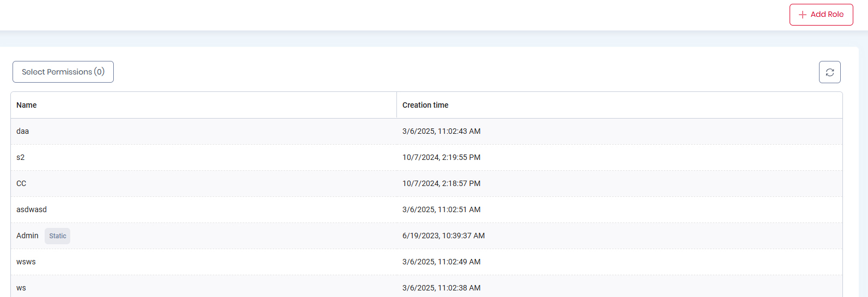Select the asdwasd role row
Viewport: 868px width, 297px height.
point(426,209)
